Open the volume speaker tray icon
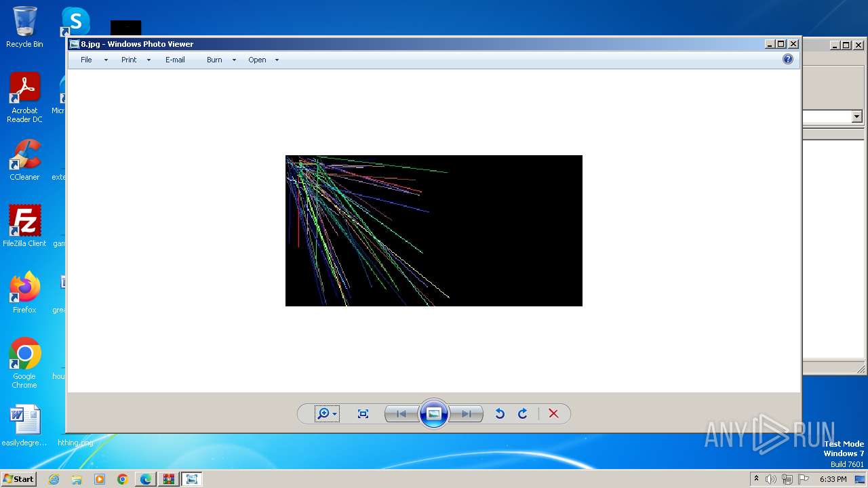The width and height of the screenshot is (868, 488). coord(771,479)
